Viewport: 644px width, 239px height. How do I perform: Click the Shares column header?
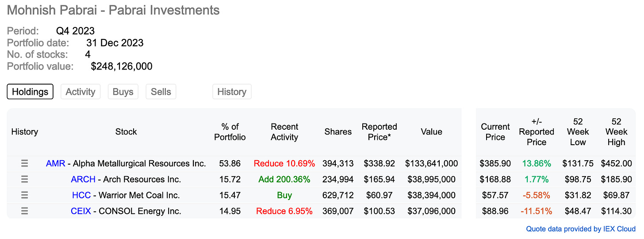pyautogui.click(x=338, y=132)
